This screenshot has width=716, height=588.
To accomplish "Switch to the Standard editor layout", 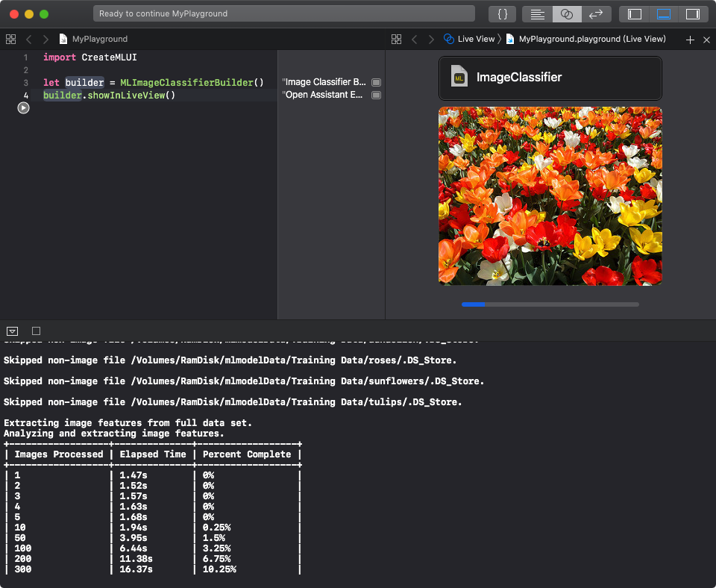I will point(537,13).
